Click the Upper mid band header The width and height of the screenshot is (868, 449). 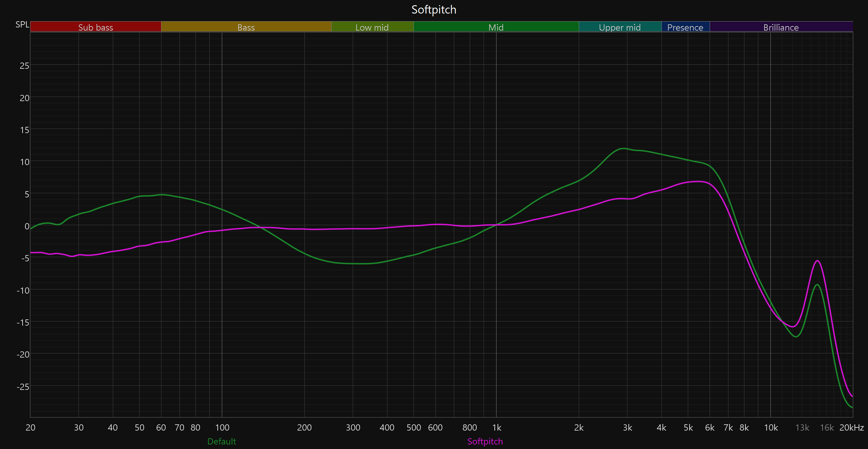tap(620, 27)
